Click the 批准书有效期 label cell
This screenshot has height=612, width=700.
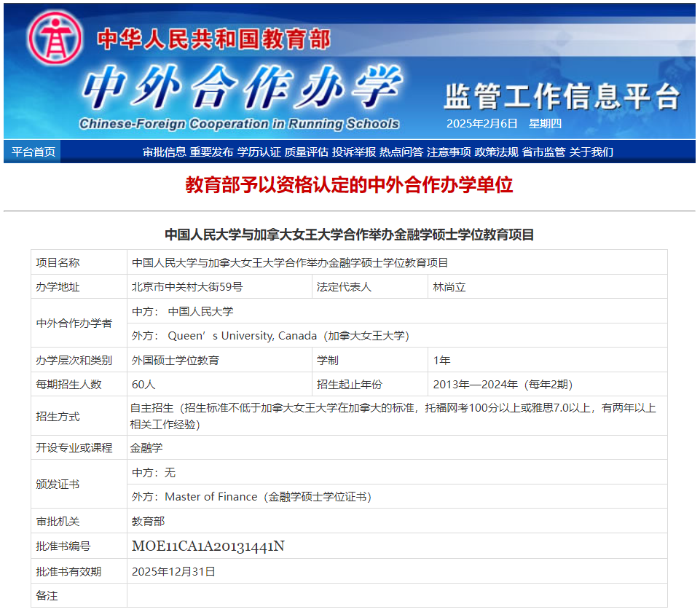[x=79, y=571]
